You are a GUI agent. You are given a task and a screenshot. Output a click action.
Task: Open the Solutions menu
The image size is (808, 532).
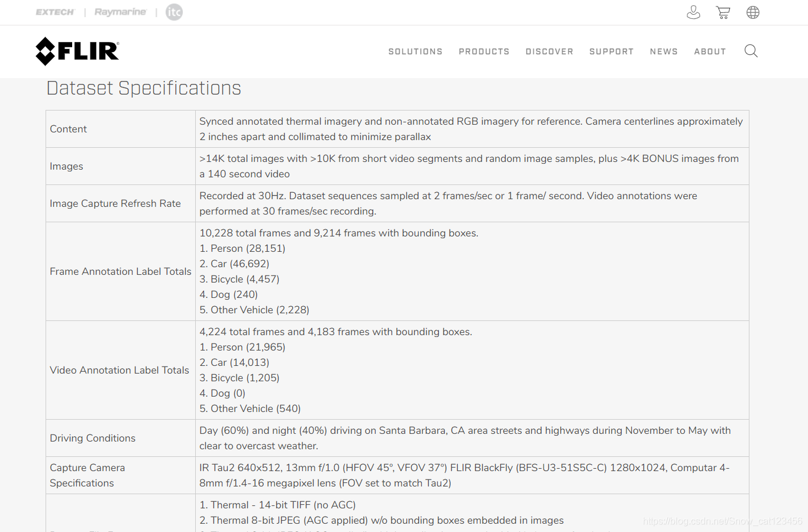(415, 52)
